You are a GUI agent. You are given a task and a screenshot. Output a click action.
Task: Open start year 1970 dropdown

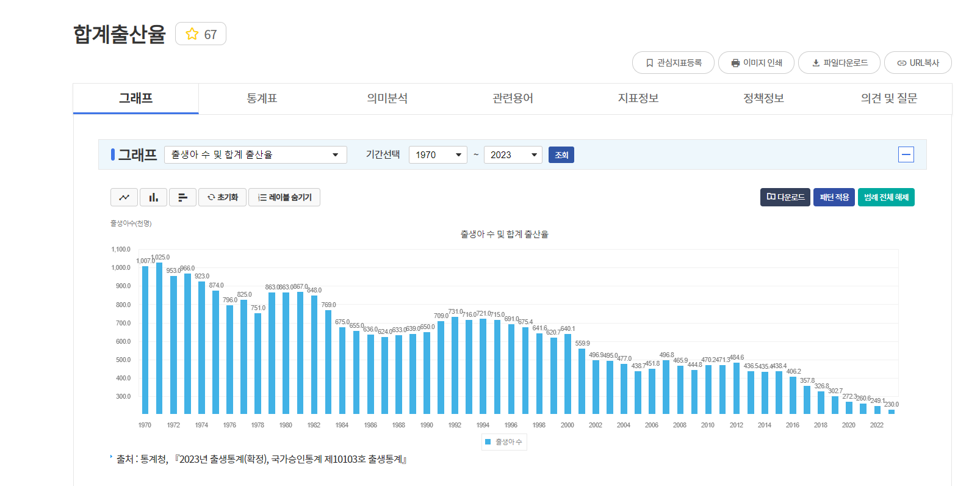(438, 154)
